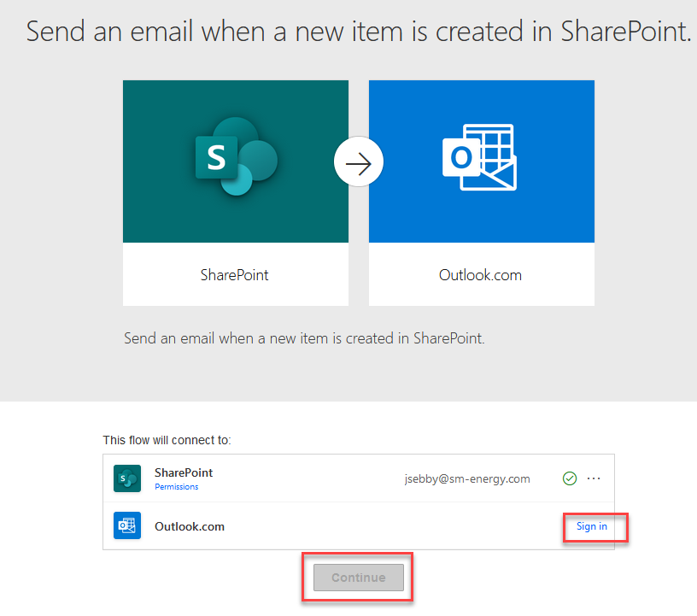The width and height of the screenshot is (697, 616).
Task: Click the template description below the tiles
Action: coord(304,338)
